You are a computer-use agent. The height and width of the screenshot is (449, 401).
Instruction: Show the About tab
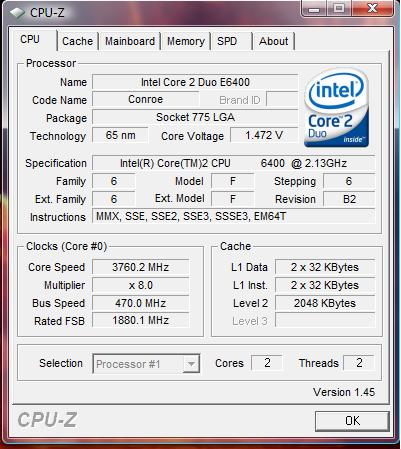tap(273, 41)
